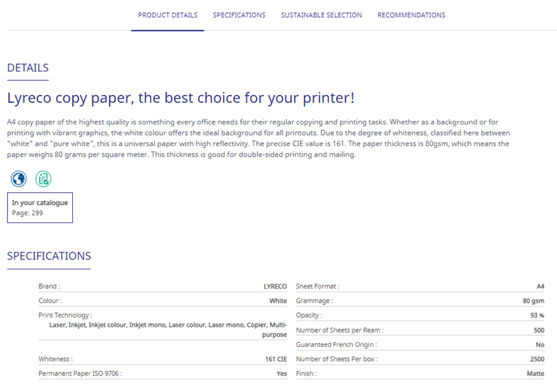Click the Lyreco copy paper headline
The width and height of the screenshot is (557, 392).
tap(181, 98)
